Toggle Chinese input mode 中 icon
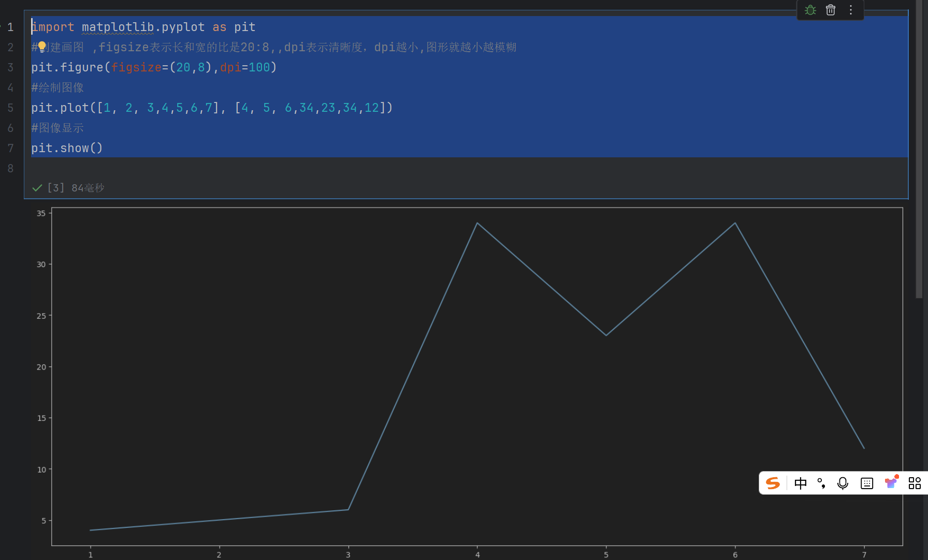This screenshot has height=560, width=928. click(x=801, y=483)
